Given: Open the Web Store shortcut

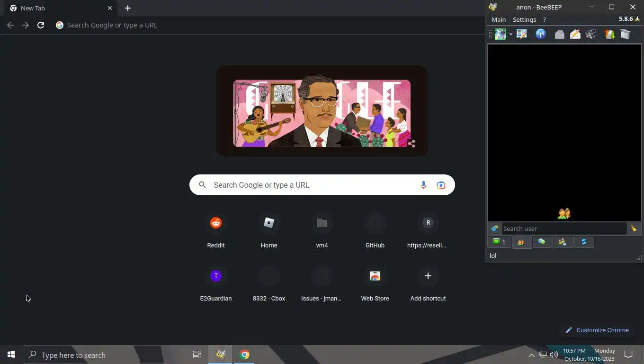Looking at the screenshot, I should coord(375,284).
